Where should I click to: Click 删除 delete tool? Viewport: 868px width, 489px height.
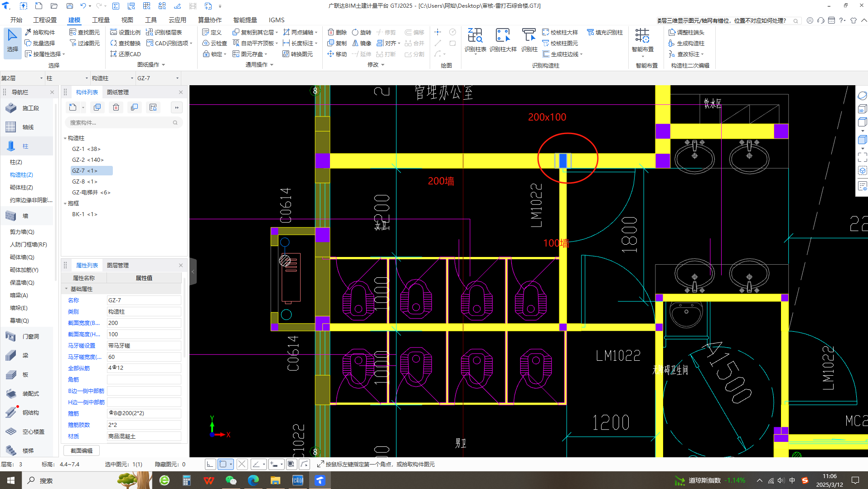pos(337,32)
